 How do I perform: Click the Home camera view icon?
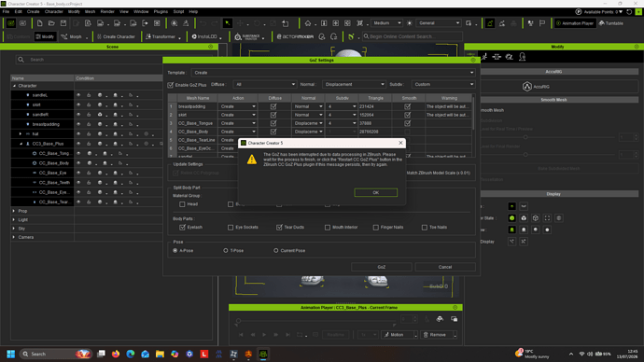[308, 23]
